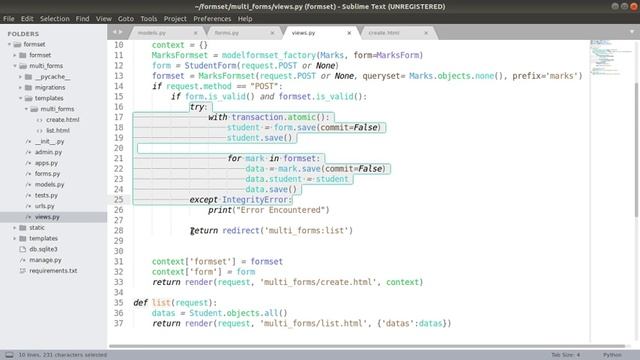Click line number 25 in gutter
The image size is (640, 360).
(118, 200)
